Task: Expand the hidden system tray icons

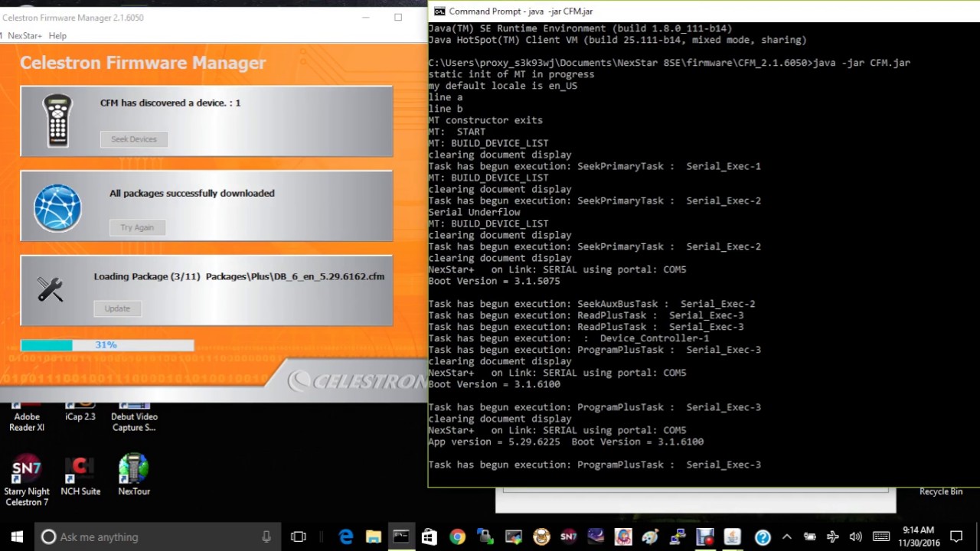Action: tap(786, 536)
